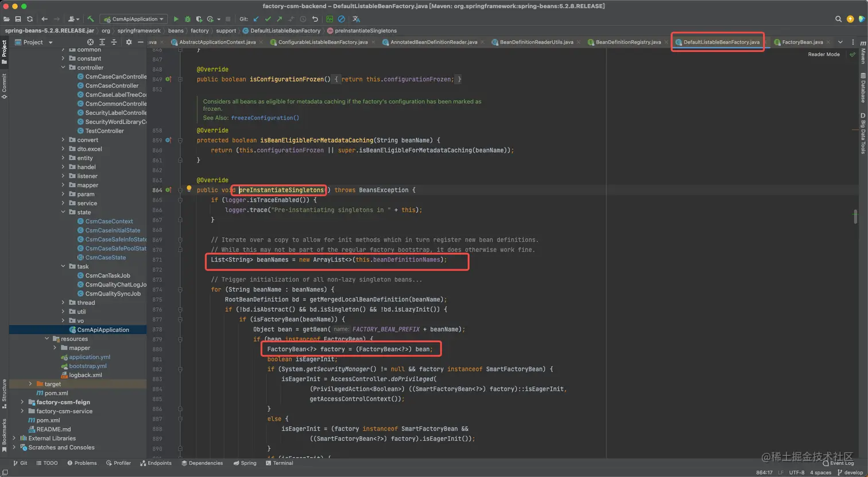
Task: Show Git history with the clock icon
Action: [303, 19]
